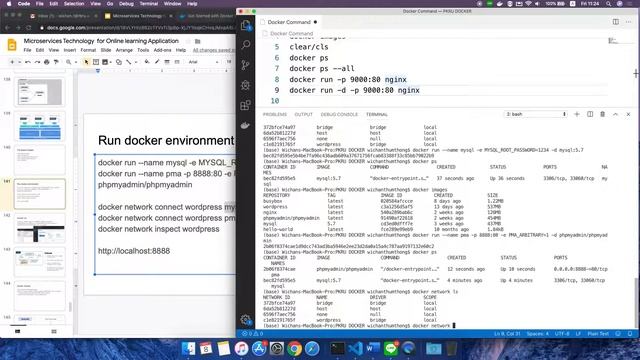
Task: Undo the last action in Slides
Action: (x=28, y=62)
